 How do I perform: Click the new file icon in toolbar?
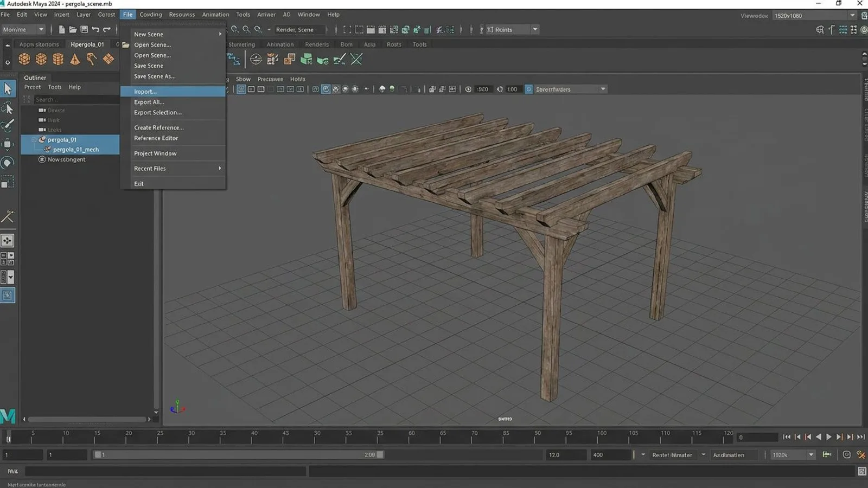(x=61, y=29)
